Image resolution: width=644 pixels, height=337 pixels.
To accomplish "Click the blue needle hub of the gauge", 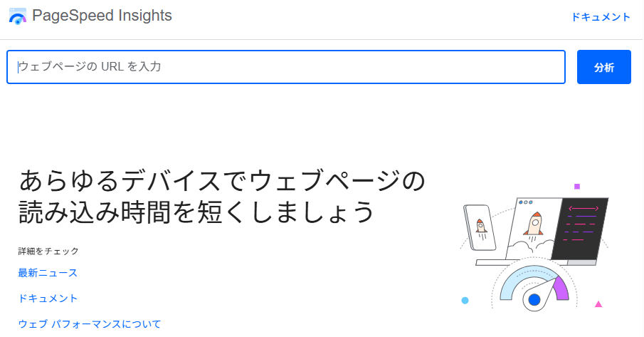I will point(534,300).
